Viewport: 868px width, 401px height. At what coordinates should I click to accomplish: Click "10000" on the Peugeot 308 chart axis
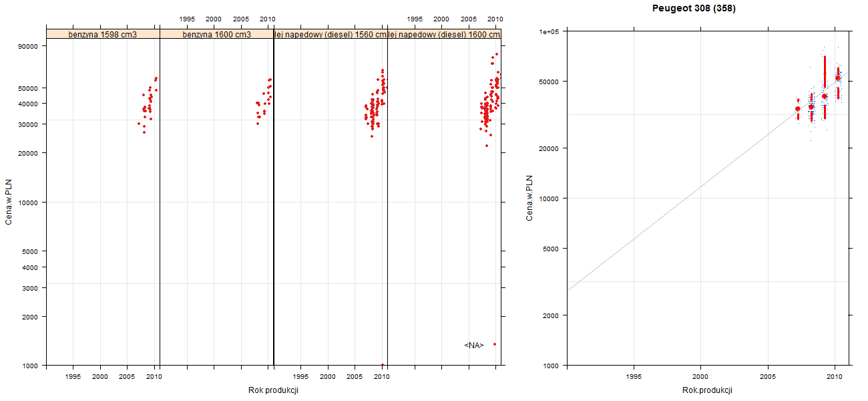tap(550, 198)
